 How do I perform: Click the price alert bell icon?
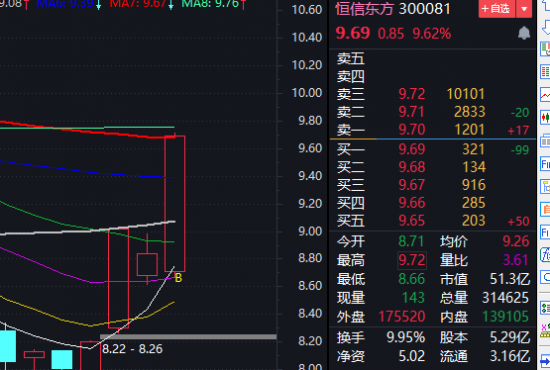[524, 33]
